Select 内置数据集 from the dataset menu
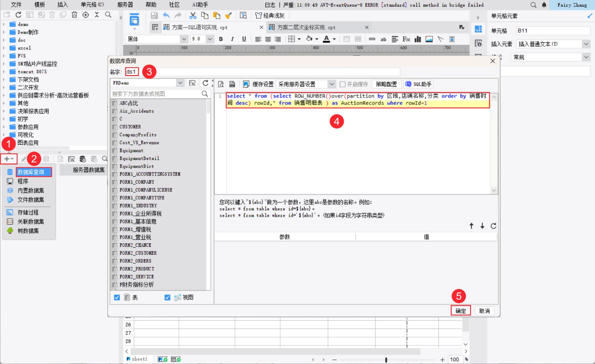The image size is (595, 364). pyautogui.click(x=30, y=190)
